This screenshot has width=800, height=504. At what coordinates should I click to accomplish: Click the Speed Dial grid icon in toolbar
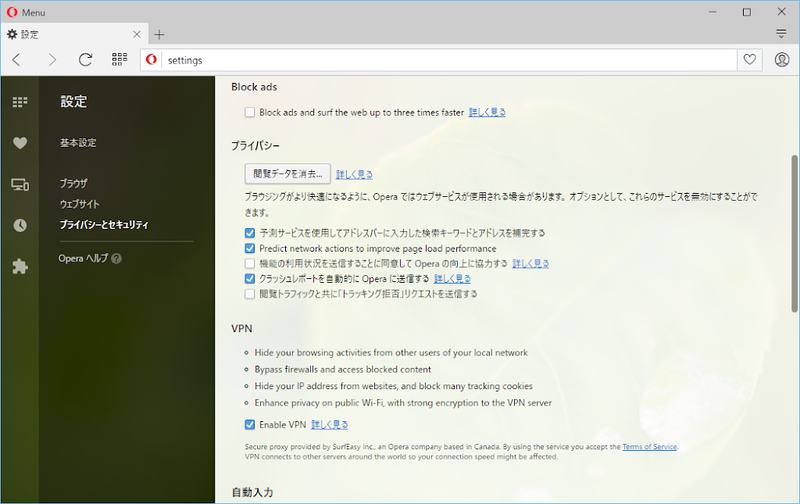point(119,60)
